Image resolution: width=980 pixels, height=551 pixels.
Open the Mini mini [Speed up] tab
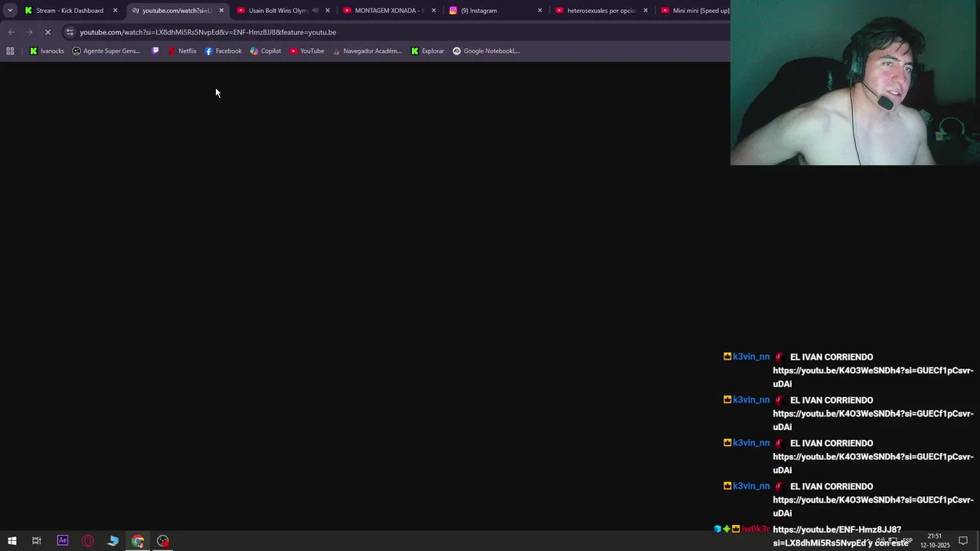click(x=694, y=11)
